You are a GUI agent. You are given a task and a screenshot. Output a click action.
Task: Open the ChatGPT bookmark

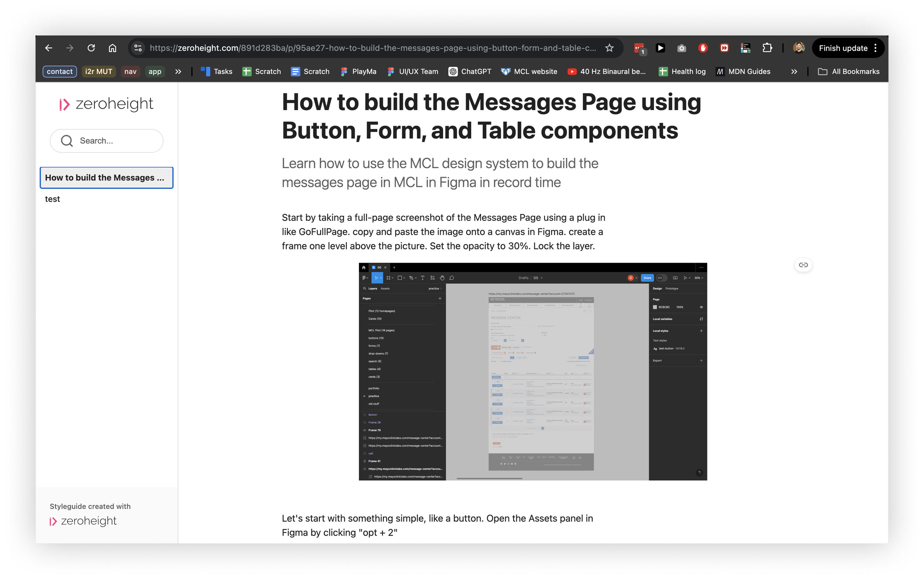(x=470, y=72)
